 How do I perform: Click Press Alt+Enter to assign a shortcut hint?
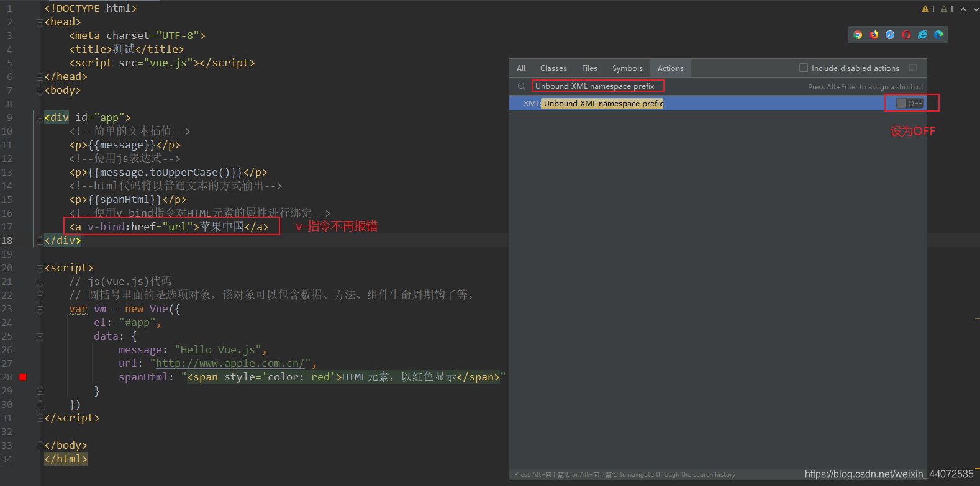point(866,87)
